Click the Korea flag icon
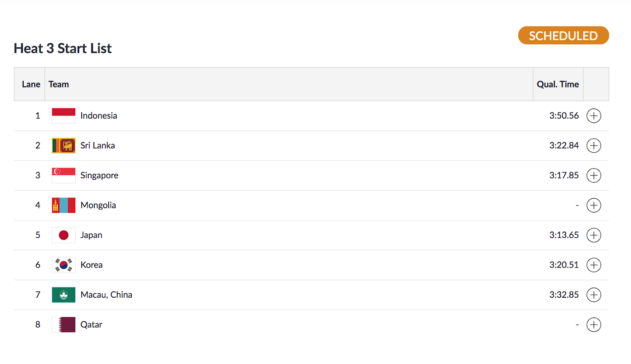The image size is (631, 364). [x=63, y=265]
